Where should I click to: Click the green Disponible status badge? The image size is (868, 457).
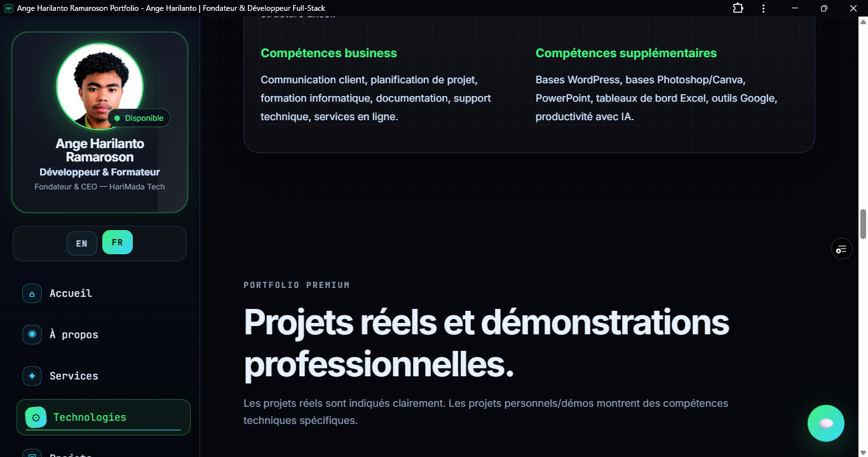139,118
